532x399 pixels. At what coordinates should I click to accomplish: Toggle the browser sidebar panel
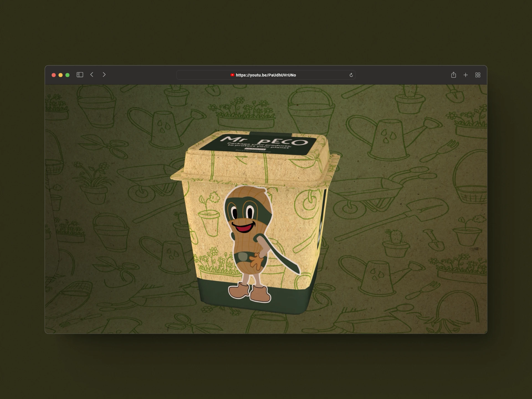coord(80,75)
